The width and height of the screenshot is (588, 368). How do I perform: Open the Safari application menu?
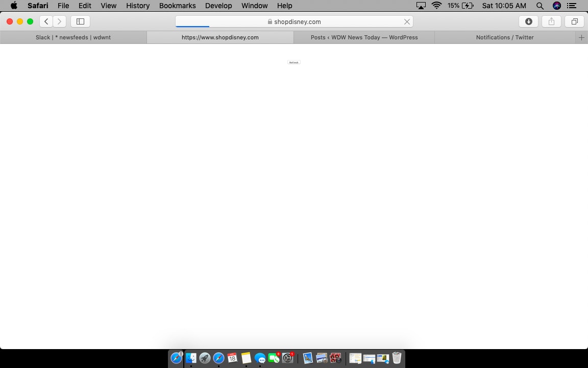coord(38,6)
